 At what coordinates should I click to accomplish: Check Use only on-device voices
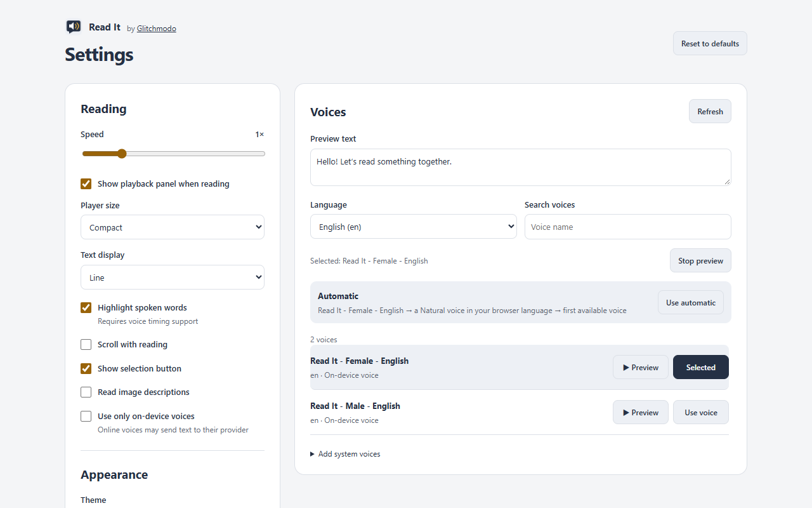(x=86, y=417)
